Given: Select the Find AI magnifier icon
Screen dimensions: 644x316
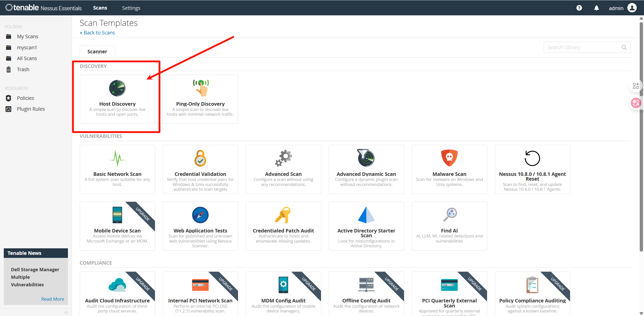Looking at the screenshot, I should (450, 214).
